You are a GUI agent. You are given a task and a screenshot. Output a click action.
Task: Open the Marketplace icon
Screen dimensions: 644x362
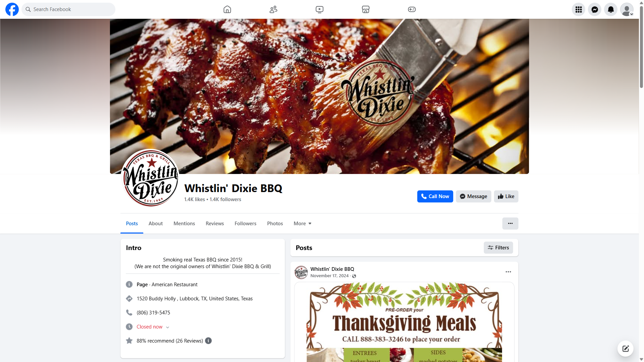pos(366,9)
